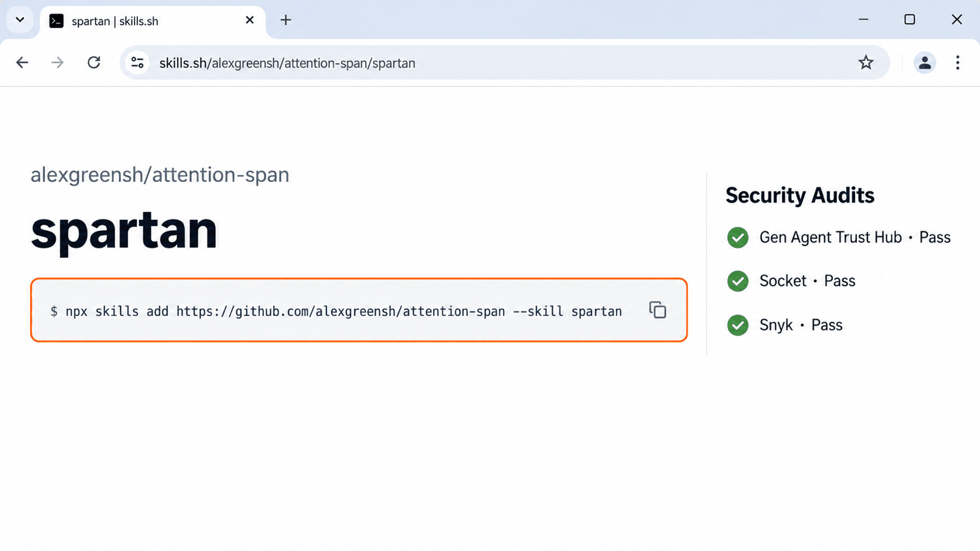The width and height of the screenshot is (980, 551).
Task: Click the green checkmark beside Gen Agent Trust Hub
Action: 737,238
